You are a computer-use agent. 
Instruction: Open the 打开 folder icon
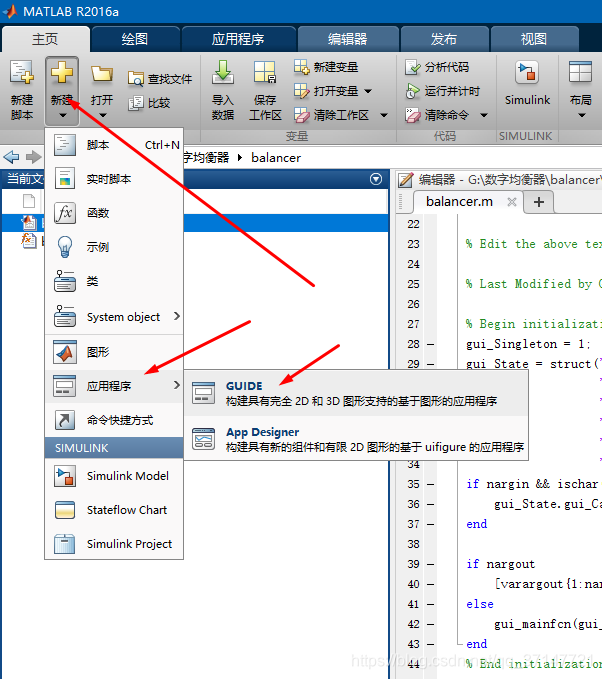pos(102,74)
